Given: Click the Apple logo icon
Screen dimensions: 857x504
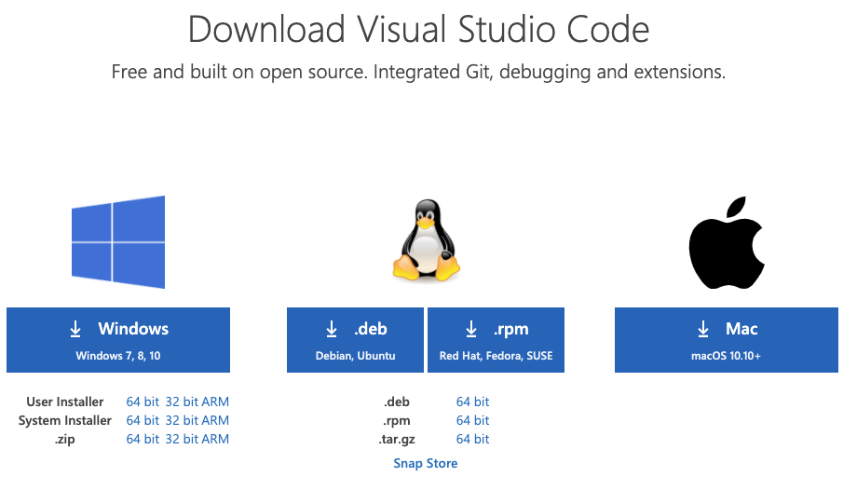Looking at the screenshot, I should tap(727, 242).
